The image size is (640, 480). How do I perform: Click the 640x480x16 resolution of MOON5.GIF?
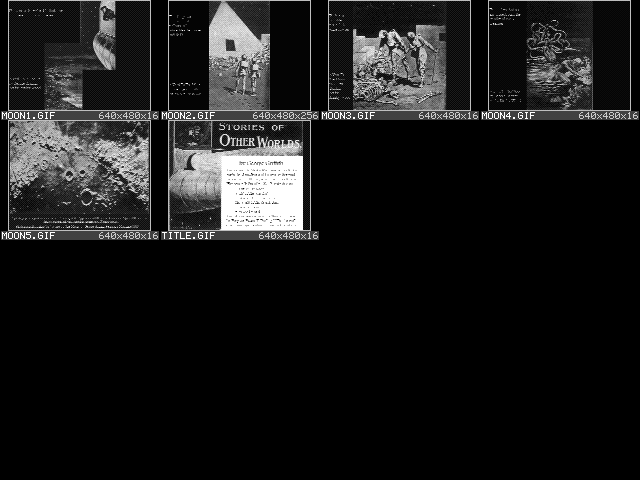[x=128, y=236]
